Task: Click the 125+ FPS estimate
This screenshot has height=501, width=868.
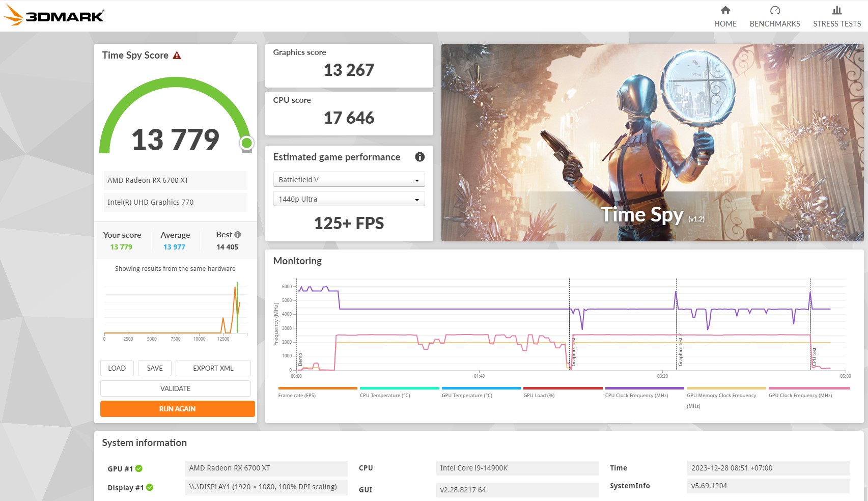Action: coord(349,223)
